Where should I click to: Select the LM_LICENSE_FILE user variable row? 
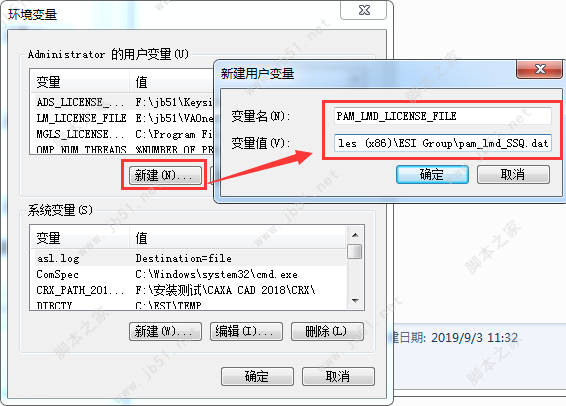click(123, 118)
